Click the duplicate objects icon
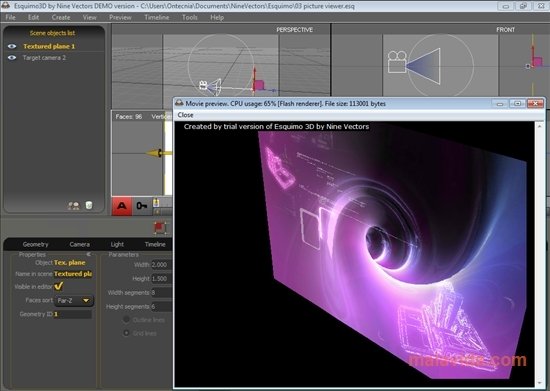550x391 pixels. pyautogui.click(x=74, y=205)
